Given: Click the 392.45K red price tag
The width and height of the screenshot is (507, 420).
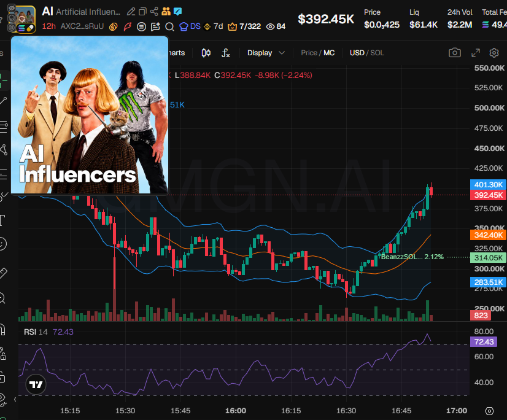Looking at the screenshot, I should pyautogui.click(x=488, y=195).
